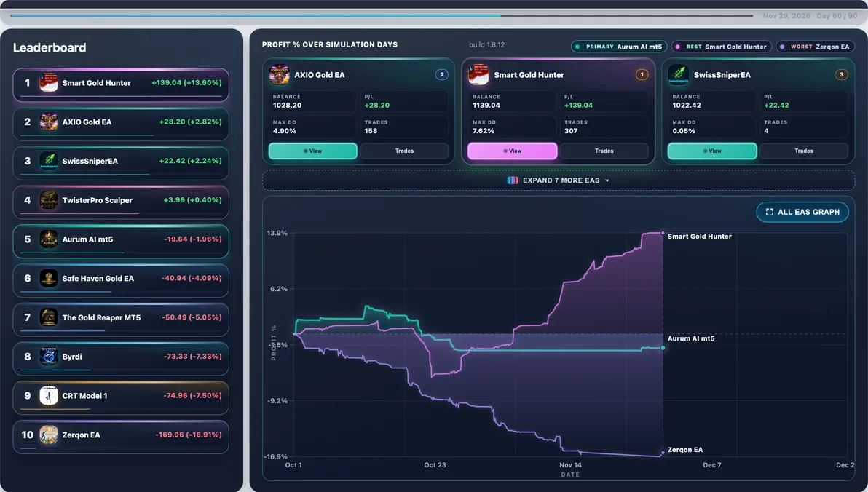Select Zerqon EA -169.06 leaderboard value

tap(189, 435)
